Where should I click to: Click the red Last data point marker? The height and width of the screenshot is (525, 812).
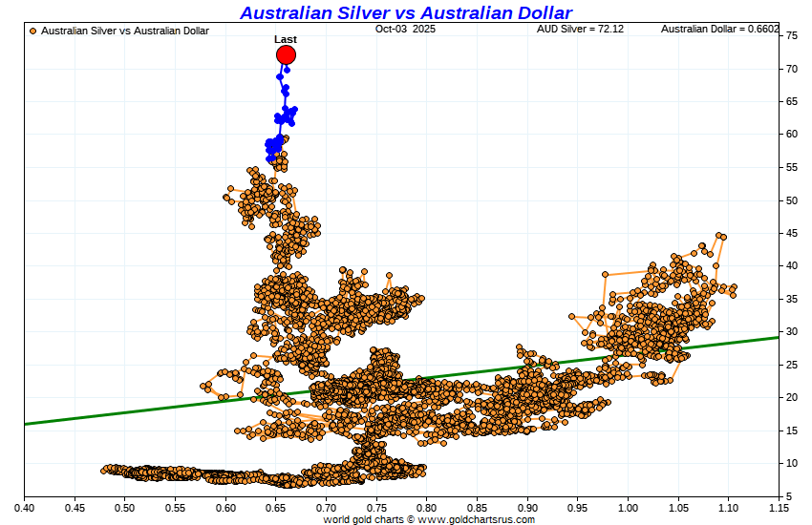286,55
